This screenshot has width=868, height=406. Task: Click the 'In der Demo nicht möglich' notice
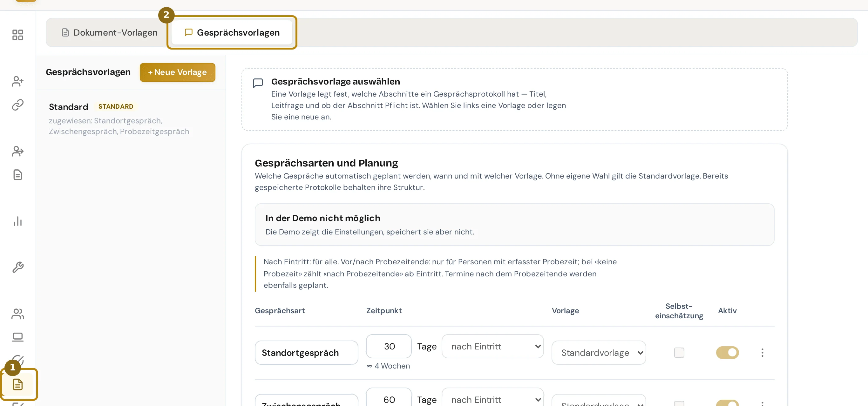pyautogui.click(x=514, y=225)
